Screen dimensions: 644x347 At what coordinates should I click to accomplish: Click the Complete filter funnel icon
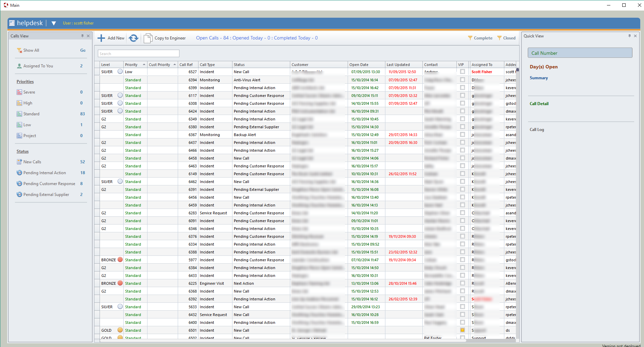point(470,38)
